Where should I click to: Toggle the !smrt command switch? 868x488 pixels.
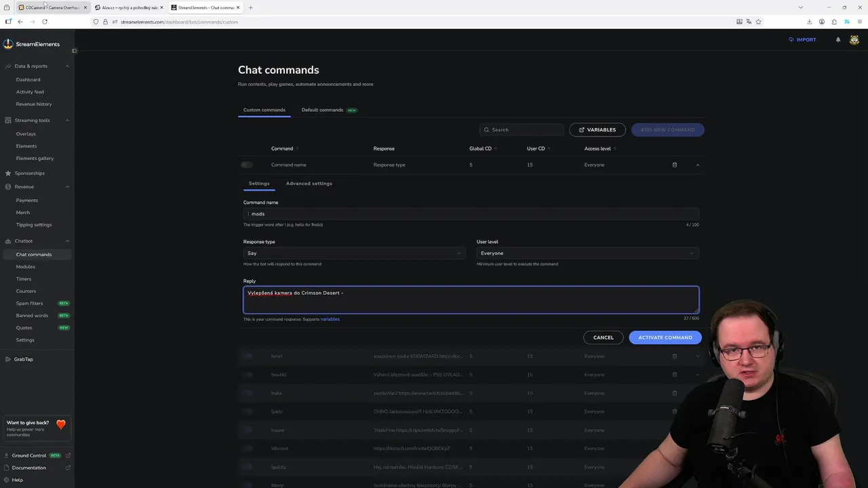coord(247,356)
